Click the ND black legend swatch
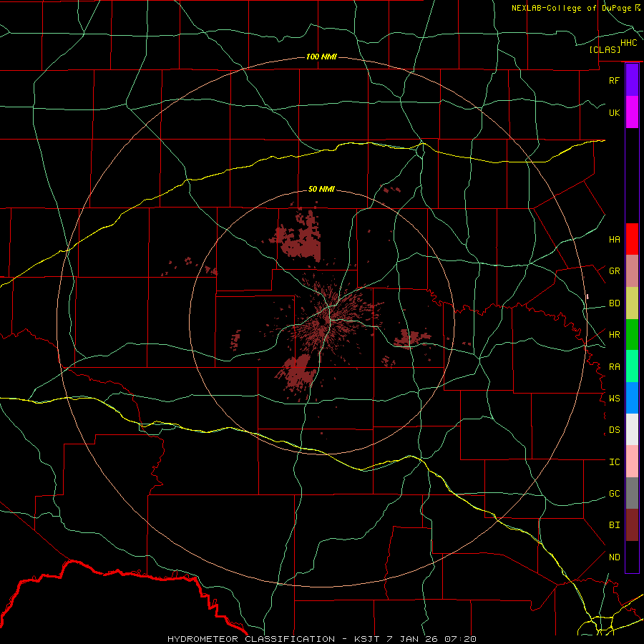The height and width of the screenshot is (644, 644). click(x=632, y=557)
